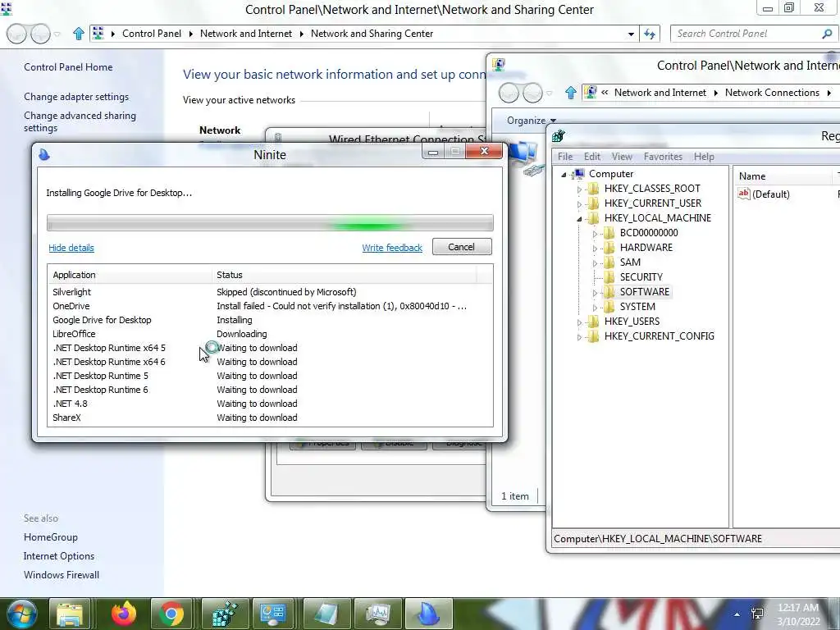Expand HKEY_CURRENT_USER node

[x=579, y=204]
